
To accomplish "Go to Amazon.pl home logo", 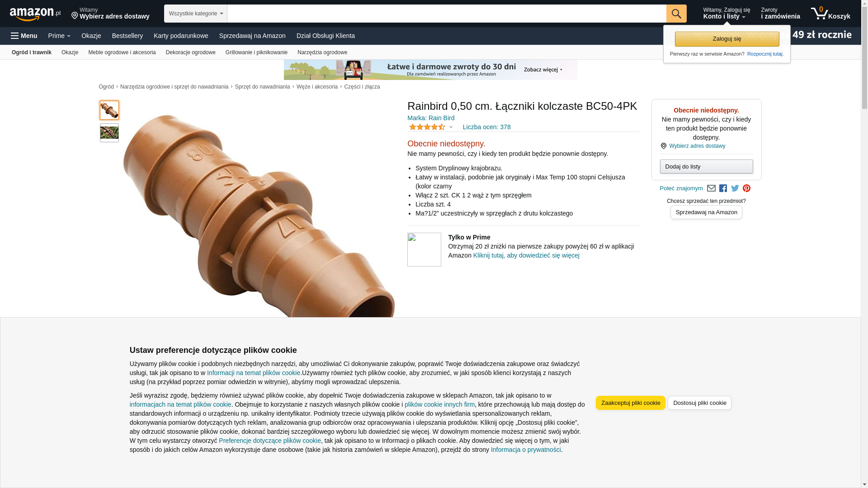I will point(35,14).
